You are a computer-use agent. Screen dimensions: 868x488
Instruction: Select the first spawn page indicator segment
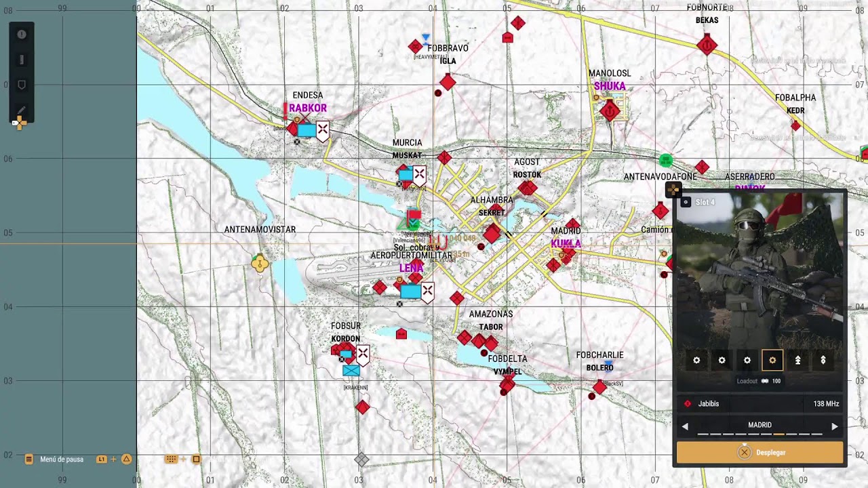[703, 434]
